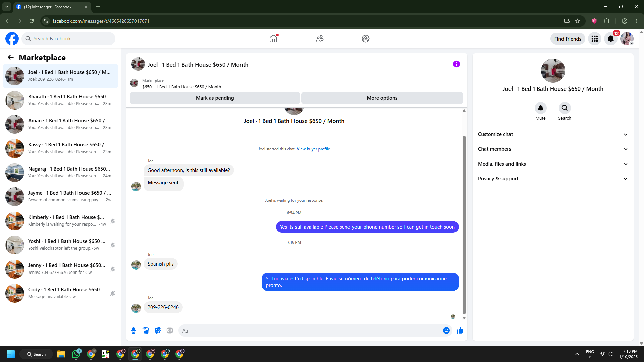Image resolution: width=644 pixels, height=362 pixels.
Task: Switch to the Friends tab
Action: (x=319, y=39)
